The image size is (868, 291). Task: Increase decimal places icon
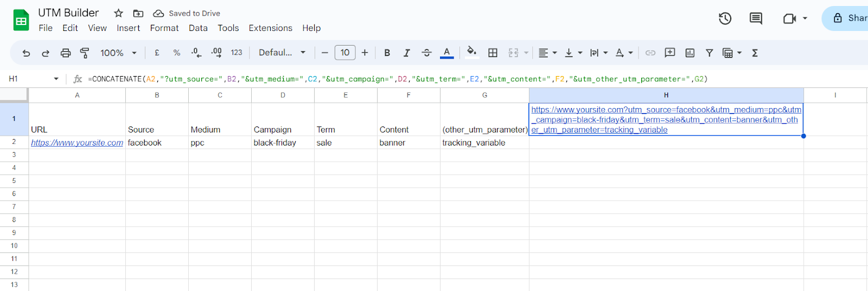pyautogui.click(x=216, y=53)
